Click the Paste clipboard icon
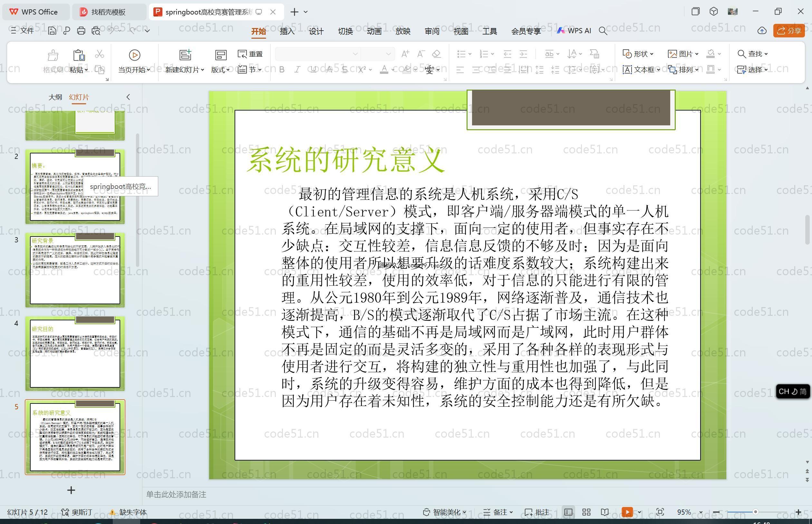 [79, 55]
